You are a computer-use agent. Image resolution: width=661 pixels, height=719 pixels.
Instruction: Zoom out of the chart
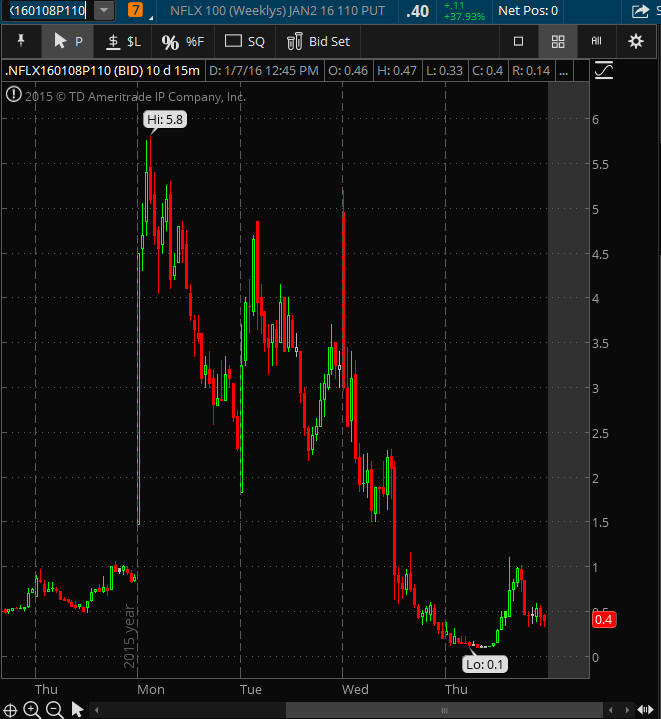coord(54,709)
